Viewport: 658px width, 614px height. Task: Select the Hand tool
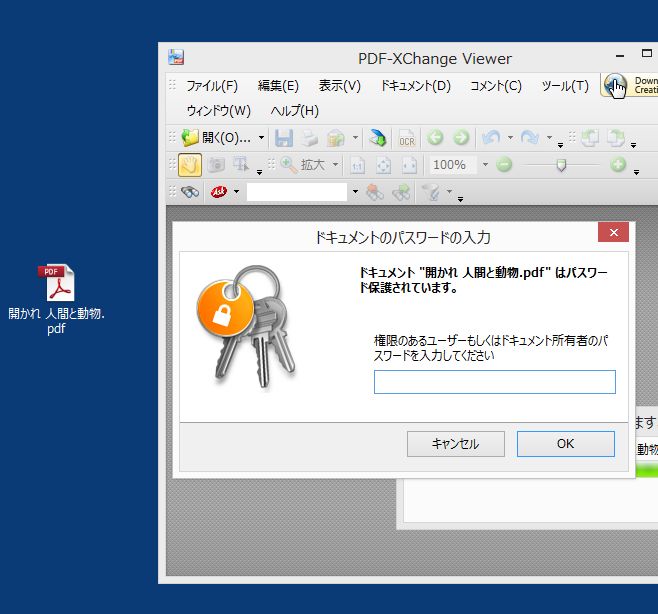click(x=190, y=165)
